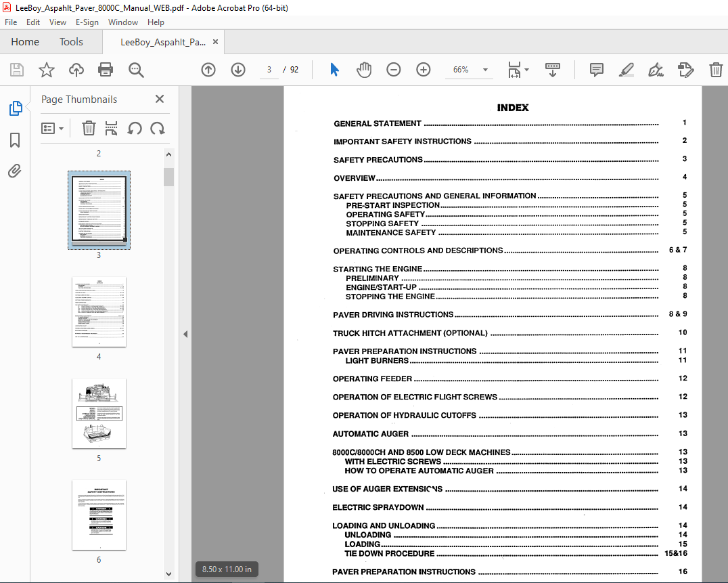This screenshot has width=728, height=583.
Task: Click the 8.50 x 11.00 in size label
Action: 227,569
